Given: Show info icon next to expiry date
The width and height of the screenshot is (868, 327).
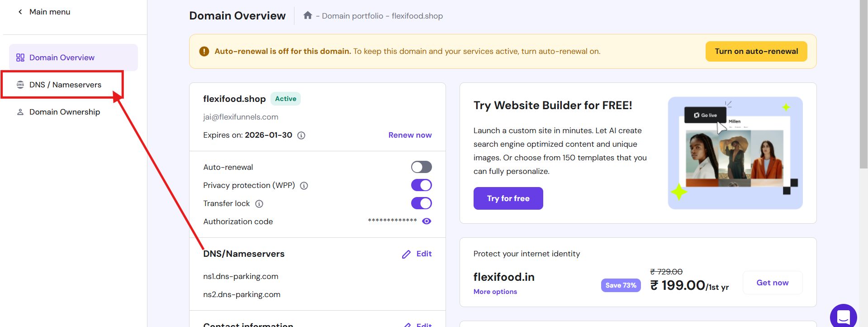Looking at the screenshot, I should 301,135.
